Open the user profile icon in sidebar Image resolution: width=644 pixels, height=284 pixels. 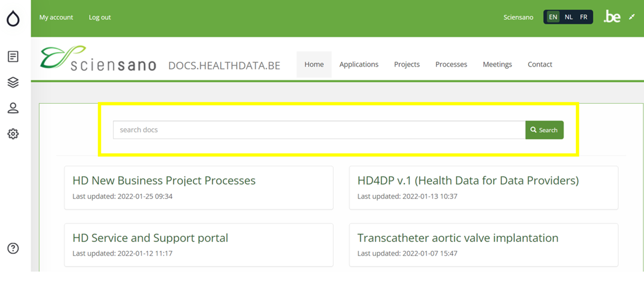[x=13, y=108]
